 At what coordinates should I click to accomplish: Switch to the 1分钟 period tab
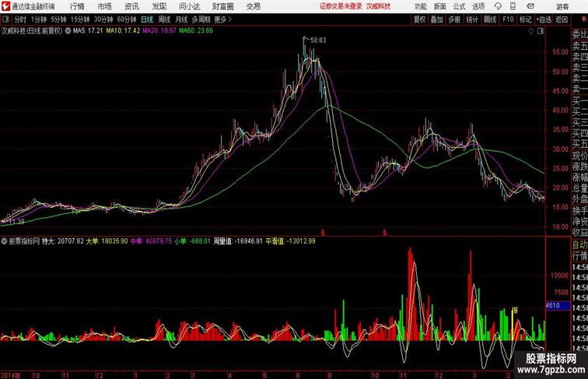click(x=38, y=19)
